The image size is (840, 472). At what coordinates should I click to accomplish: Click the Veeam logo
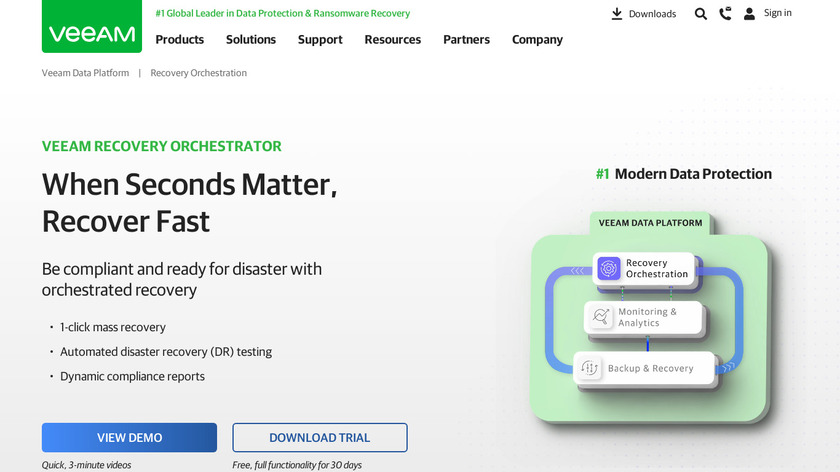coord(92,26)
